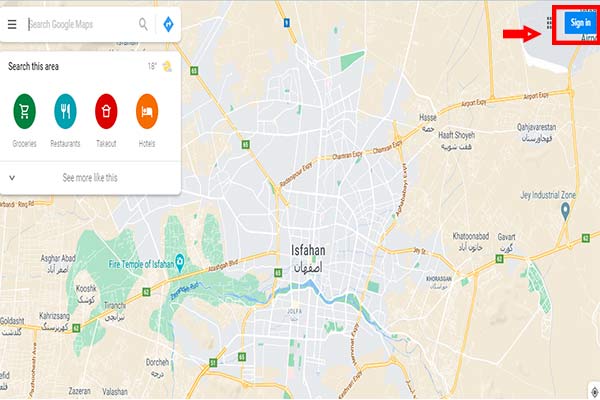This screenshot has height=400, width=600.
Task: Open the Google apps grid icon
Action: pos(549,23)
